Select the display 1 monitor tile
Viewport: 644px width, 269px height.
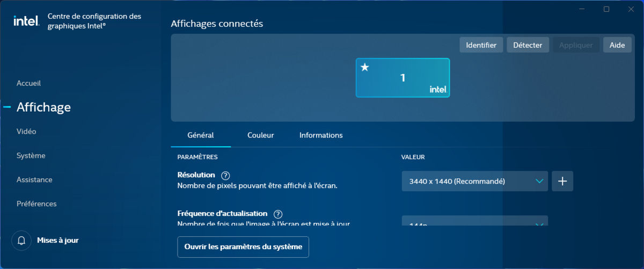tap(402, 78)
